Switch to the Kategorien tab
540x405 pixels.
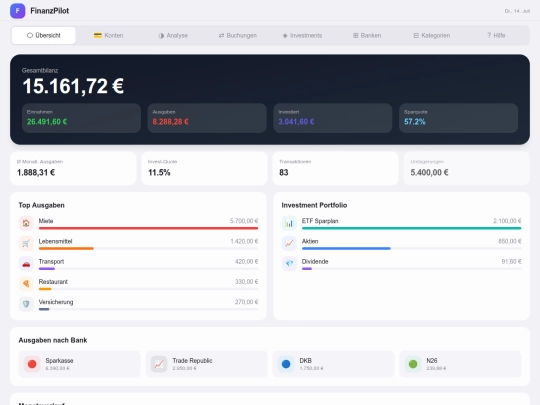[432, 35]
